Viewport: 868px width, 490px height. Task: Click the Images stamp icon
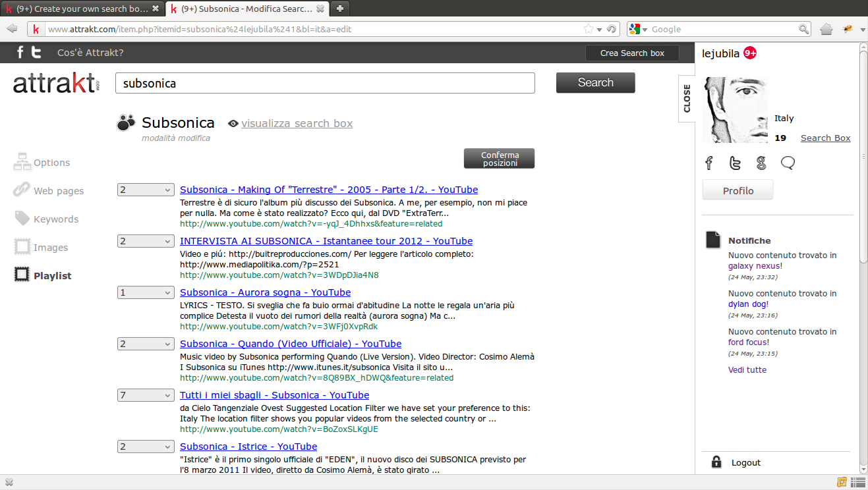(22, 247)
